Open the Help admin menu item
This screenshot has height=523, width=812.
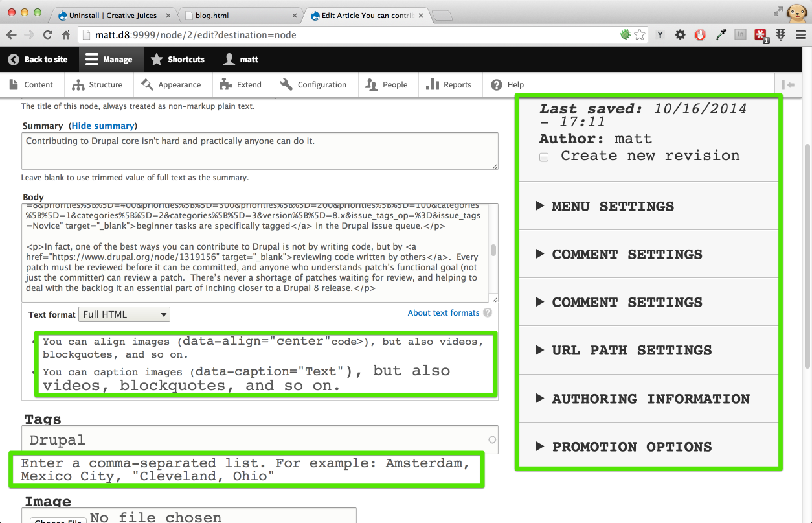508,85
